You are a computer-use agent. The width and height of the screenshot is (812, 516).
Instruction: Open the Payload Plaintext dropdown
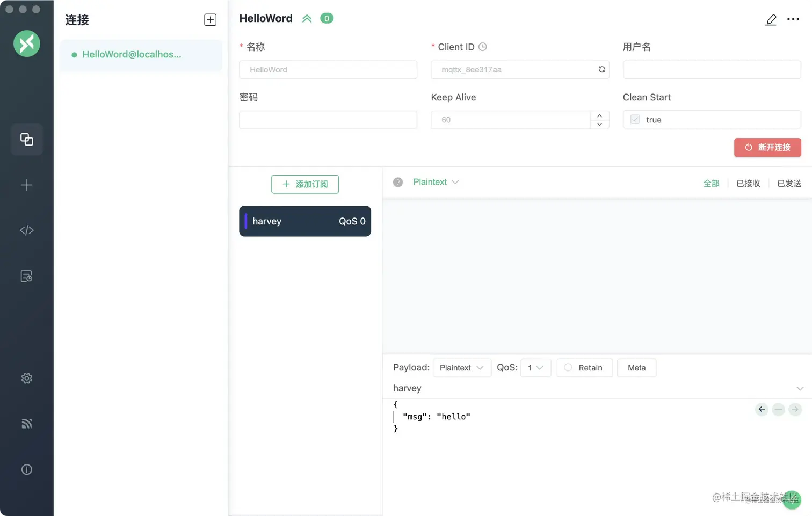pos(462,368)
